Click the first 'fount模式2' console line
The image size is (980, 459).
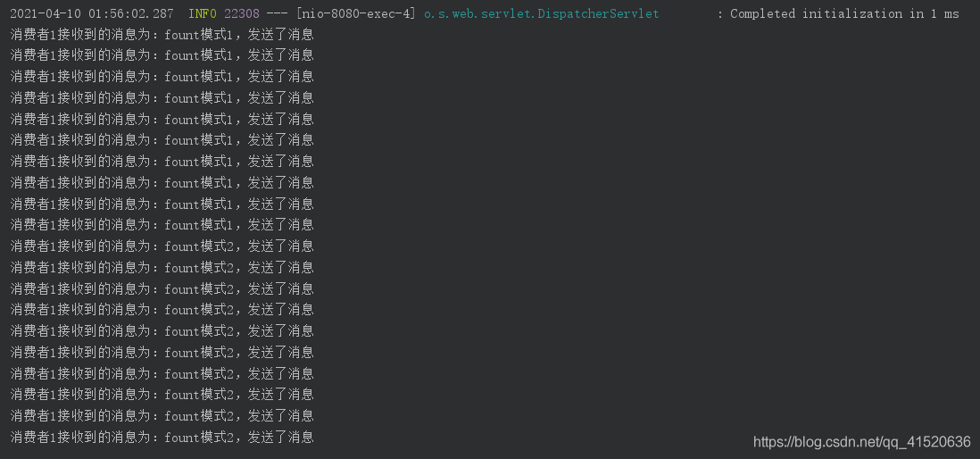[x=162, y=246]
